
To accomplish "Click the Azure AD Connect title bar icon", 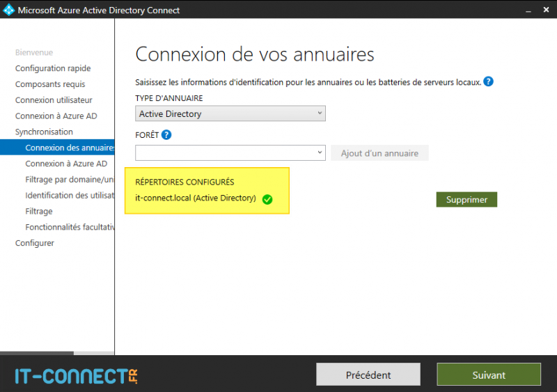I will click(x=8, y=10).
